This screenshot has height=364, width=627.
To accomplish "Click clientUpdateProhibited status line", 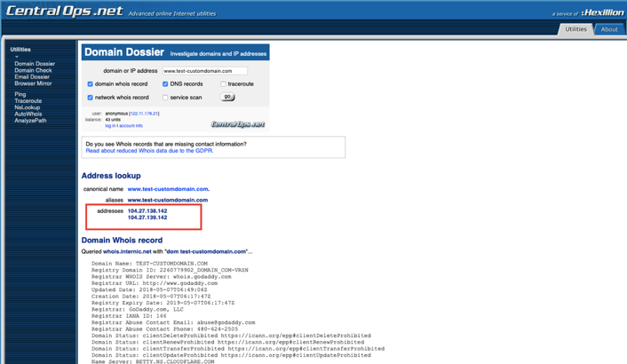I will [x=231, y=355].
